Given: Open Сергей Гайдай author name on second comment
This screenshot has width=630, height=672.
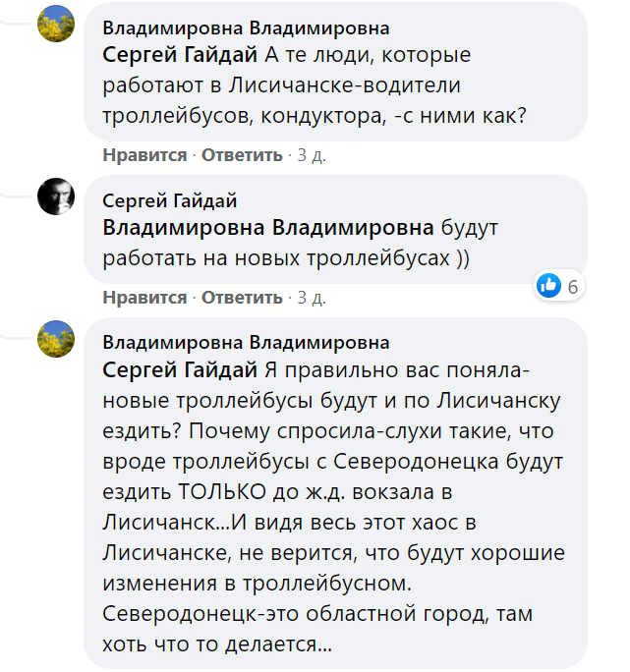Looking at the screenshot, I should coord(170,201).
